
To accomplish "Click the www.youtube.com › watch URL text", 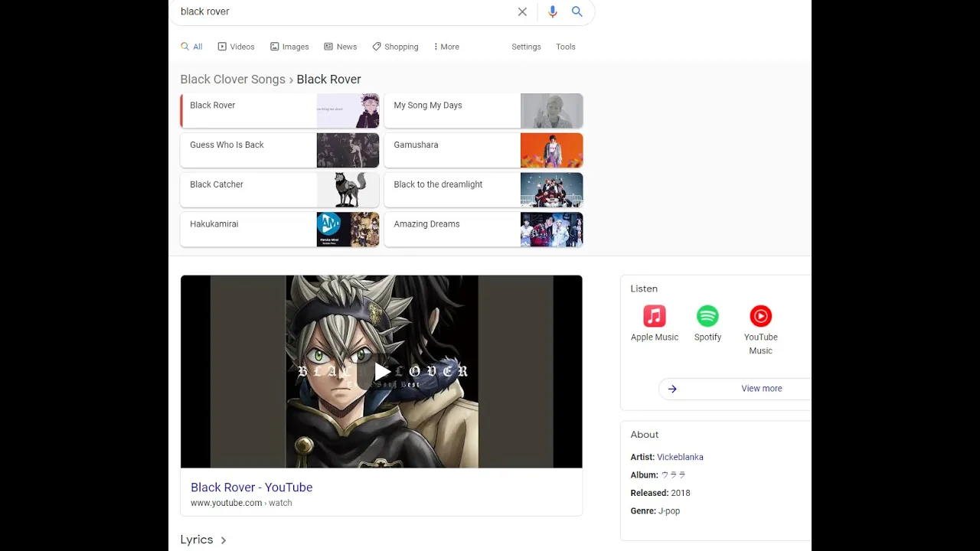I will click(x=241, y=503).
